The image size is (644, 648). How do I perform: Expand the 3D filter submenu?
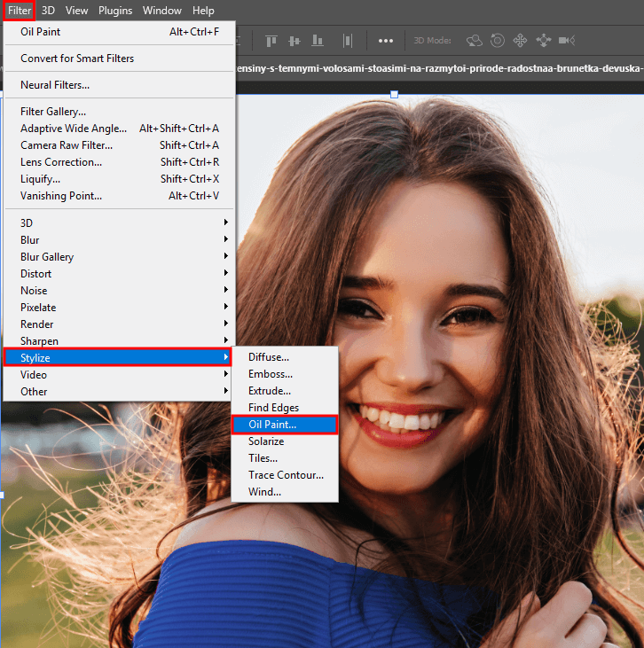coord(120,223)
